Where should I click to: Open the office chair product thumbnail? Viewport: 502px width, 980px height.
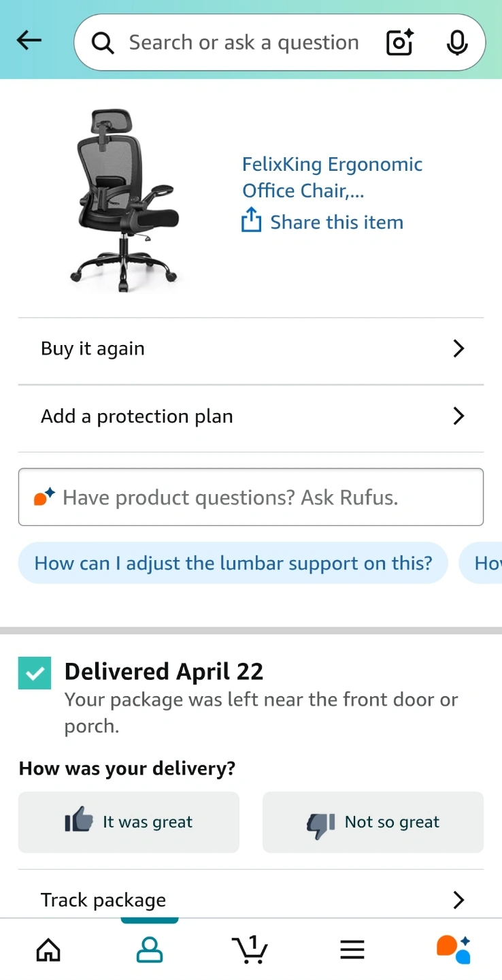point(124,201)
